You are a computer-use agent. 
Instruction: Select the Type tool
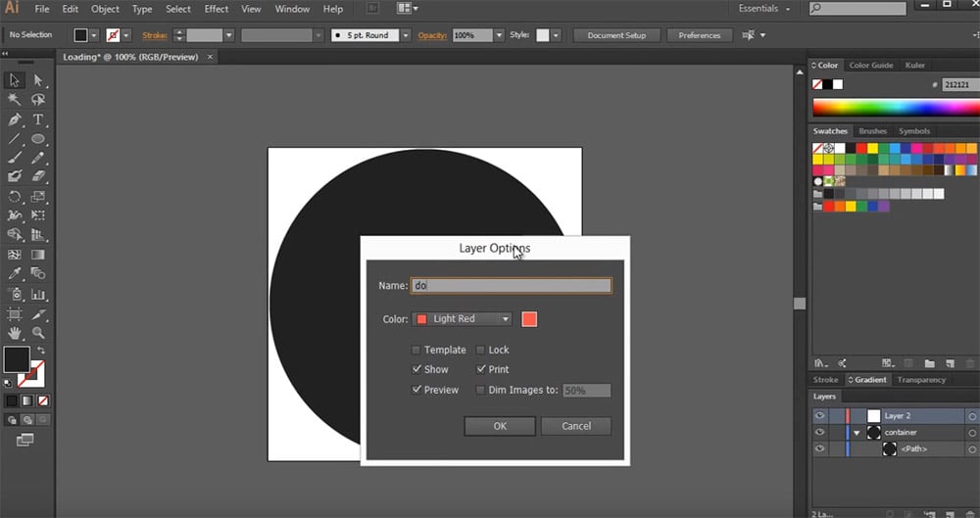coord(38,119)
